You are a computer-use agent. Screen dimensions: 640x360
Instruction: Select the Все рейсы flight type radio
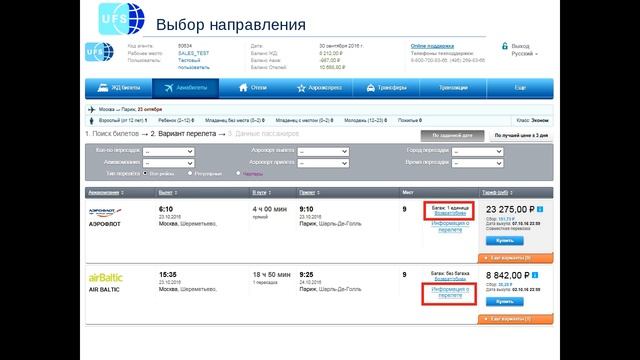tap(145, 173)
